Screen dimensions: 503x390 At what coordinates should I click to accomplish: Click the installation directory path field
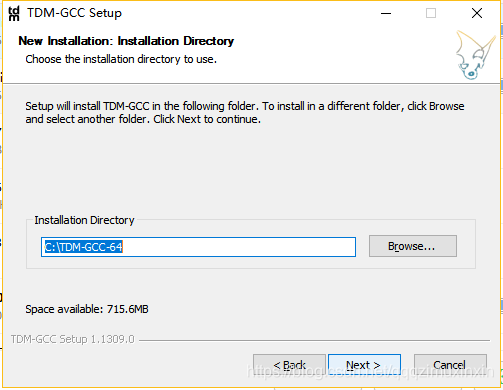click(x=198, y=247)
